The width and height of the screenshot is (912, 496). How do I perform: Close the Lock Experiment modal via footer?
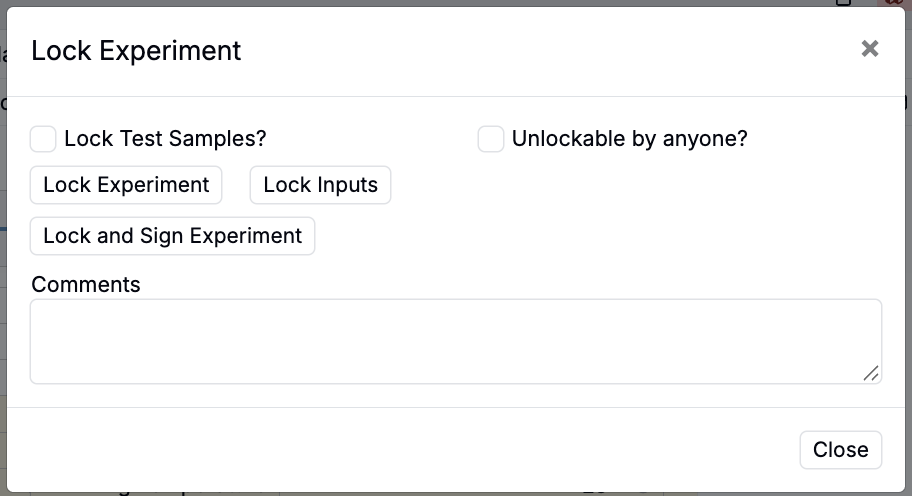click(x=840, y=450)
